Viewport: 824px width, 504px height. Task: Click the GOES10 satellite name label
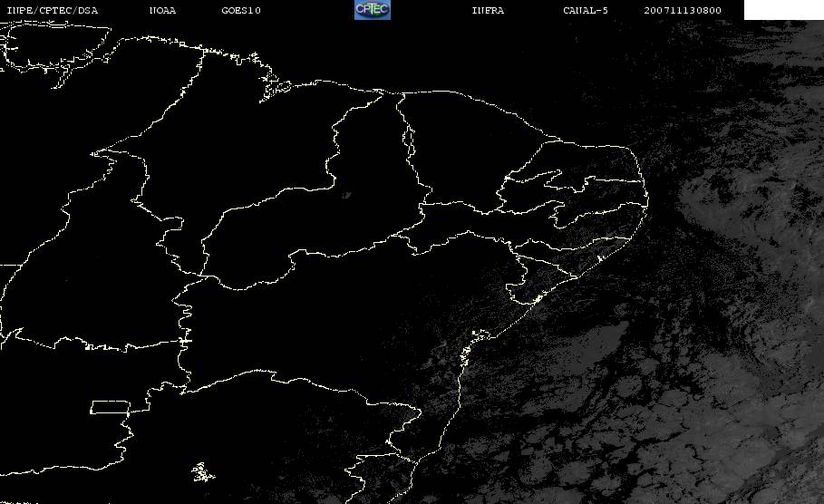(x=241, y=11)
